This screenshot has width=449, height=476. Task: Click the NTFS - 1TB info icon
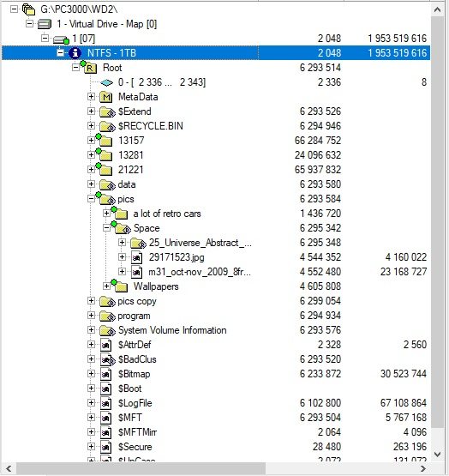75,53
